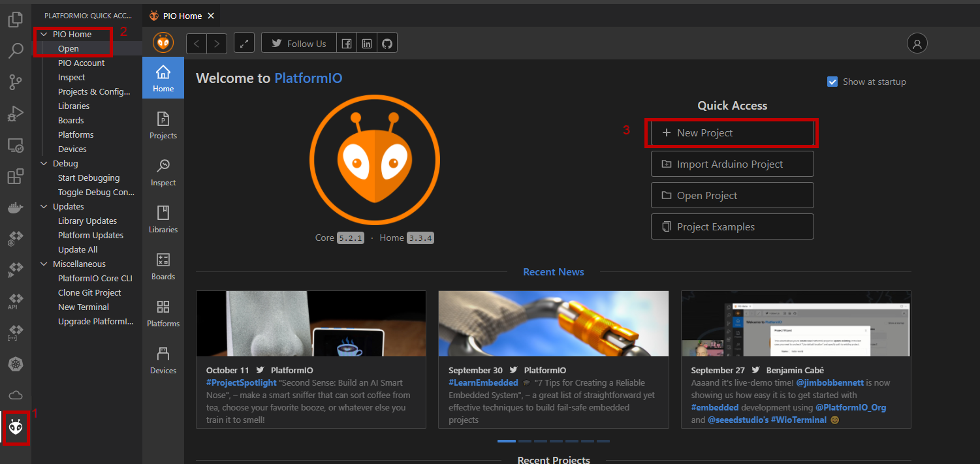This screenshot has width=980, height=464.
Task: Click the second news carousel page indicator
Action: pos(524,441)
